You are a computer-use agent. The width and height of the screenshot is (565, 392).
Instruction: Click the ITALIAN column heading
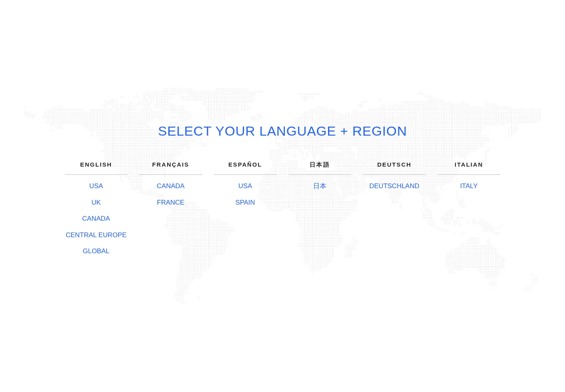pos(469,165)
